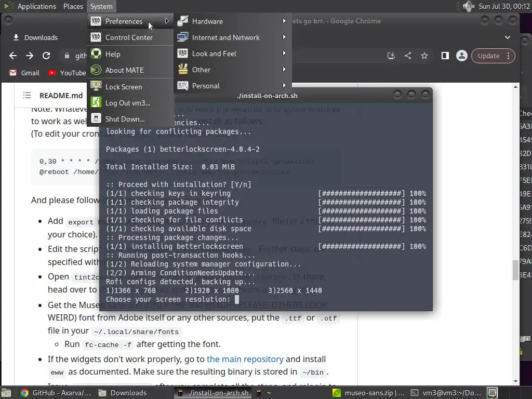532x399 pixels.
Task: Expand arrow next to Other
Action: [x=284, y=69]
